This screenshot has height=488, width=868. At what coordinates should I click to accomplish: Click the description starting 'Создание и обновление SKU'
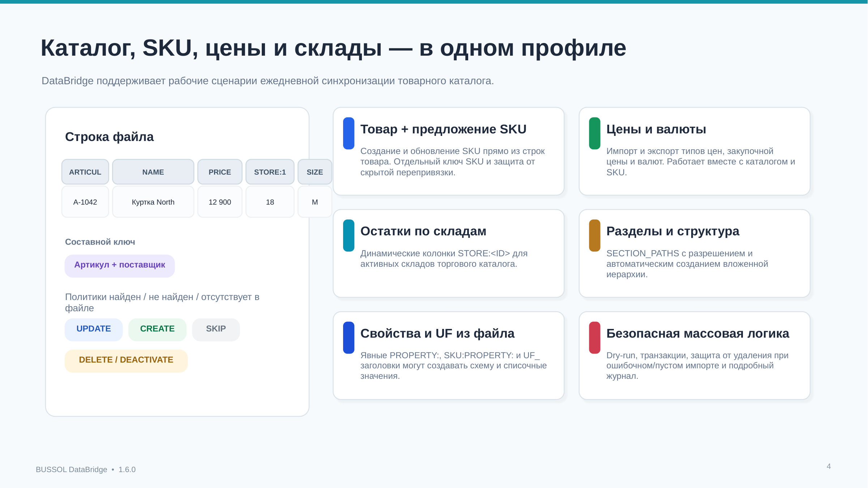(452, 162)
